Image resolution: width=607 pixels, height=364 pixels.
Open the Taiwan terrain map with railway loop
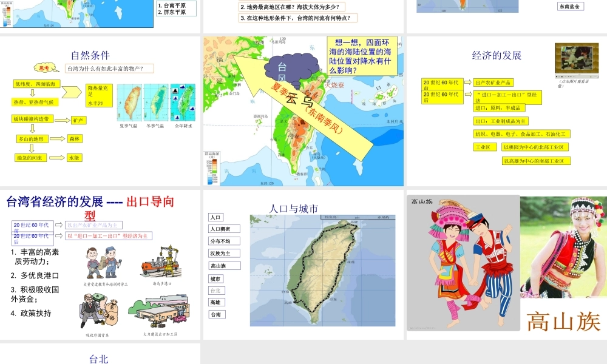point(322,271)
